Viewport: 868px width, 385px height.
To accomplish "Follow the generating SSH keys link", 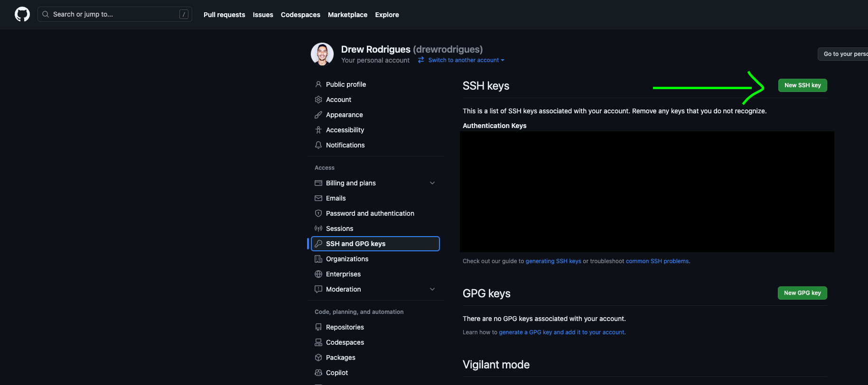I will (x=553, y=261).
